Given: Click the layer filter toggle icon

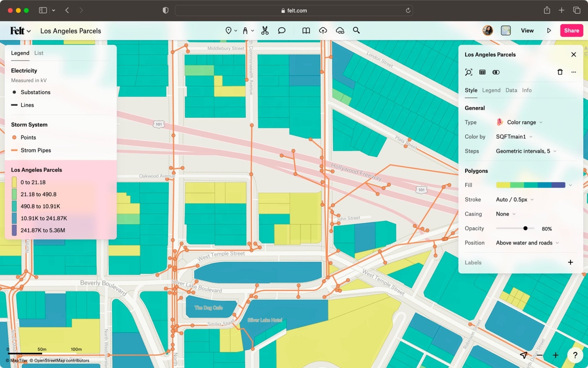Looking at the screenshot, I should coord(496,72).
